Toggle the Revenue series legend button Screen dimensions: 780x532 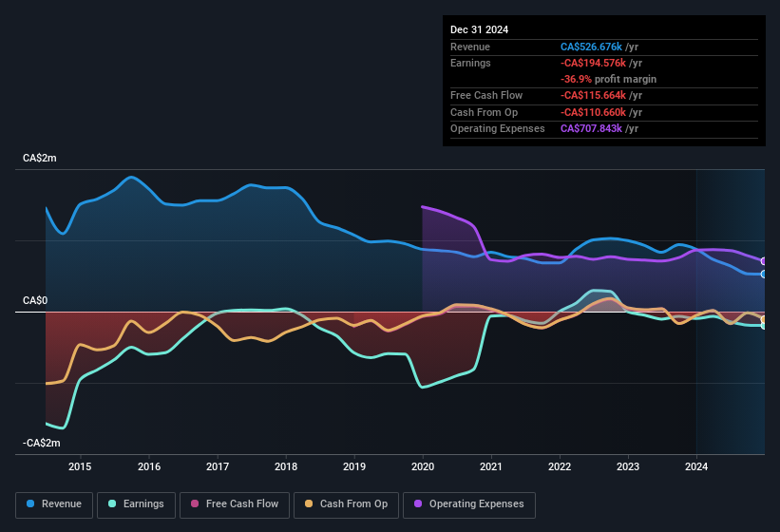click(54, 504)
